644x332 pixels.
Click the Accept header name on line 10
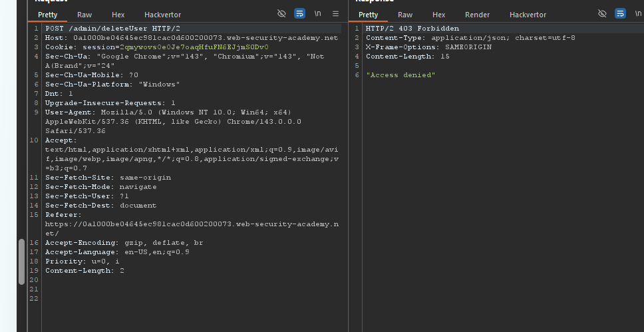[61, 140]
